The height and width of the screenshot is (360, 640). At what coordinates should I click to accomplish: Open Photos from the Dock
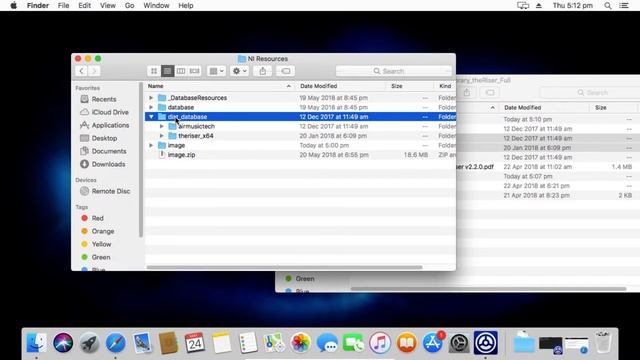tap(300, 342)
